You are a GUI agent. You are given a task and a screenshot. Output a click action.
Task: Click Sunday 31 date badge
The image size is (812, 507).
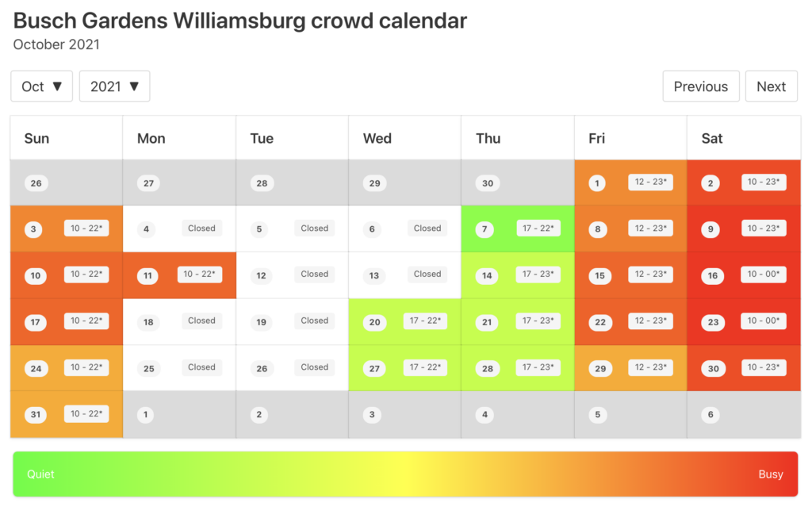[35, 414]
